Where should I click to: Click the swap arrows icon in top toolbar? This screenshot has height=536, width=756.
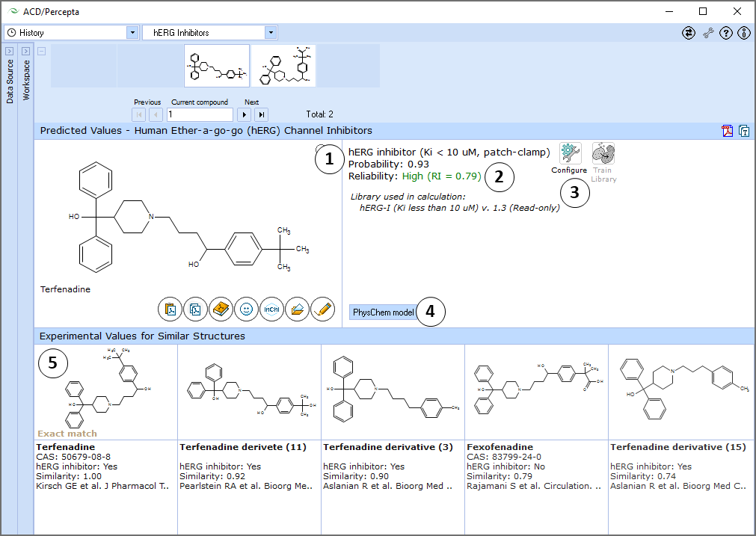pos(689,33)
